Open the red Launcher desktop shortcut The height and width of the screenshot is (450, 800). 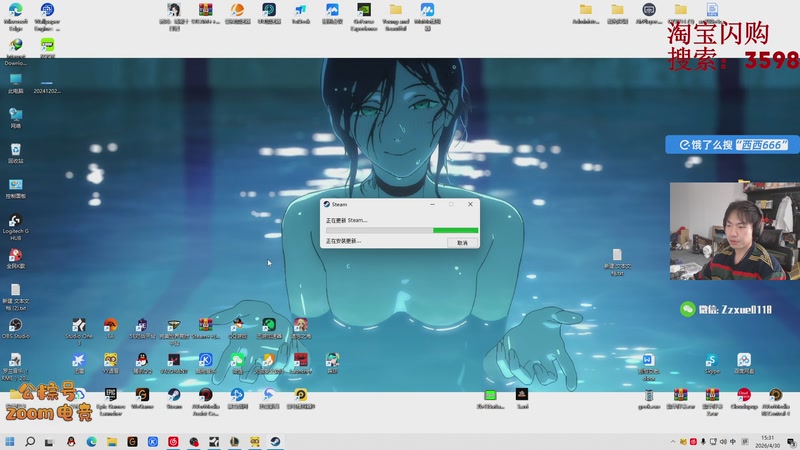pyautogui.click(x=301, y=363)
